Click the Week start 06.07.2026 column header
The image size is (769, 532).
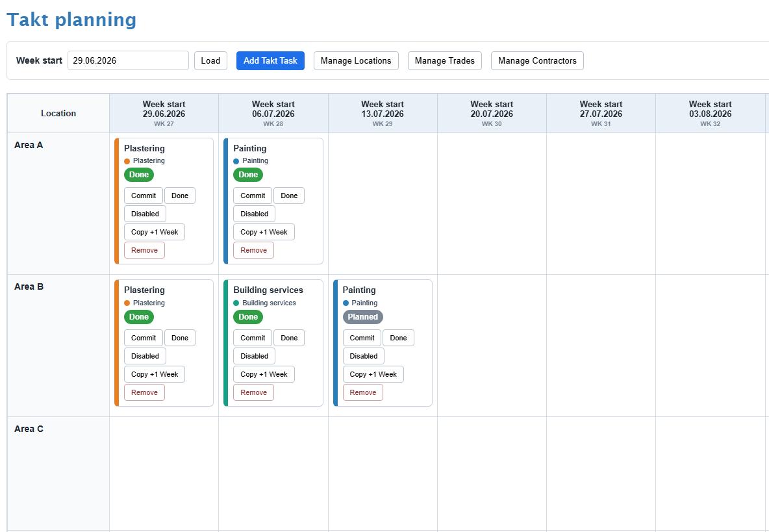tap(273, 113)
